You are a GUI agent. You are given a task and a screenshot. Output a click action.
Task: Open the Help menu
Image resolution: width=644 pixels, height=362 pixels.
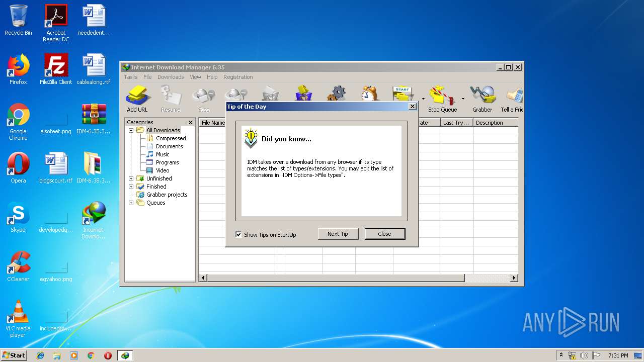pos(212,77)
